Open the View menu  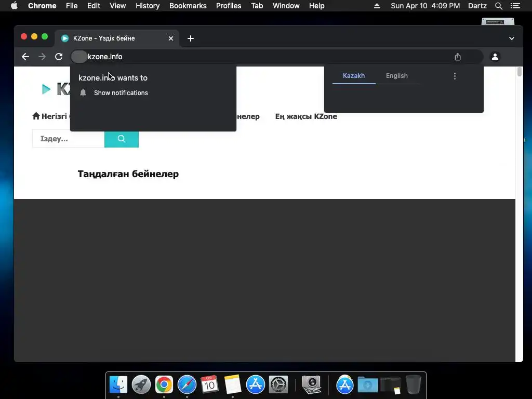[118, 6]
